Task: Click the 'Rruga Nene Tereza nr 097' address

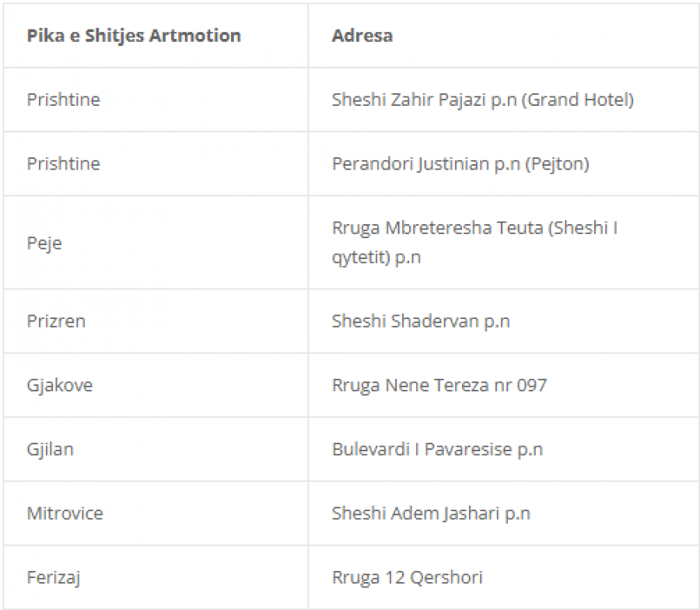Action: click(439, 384)
